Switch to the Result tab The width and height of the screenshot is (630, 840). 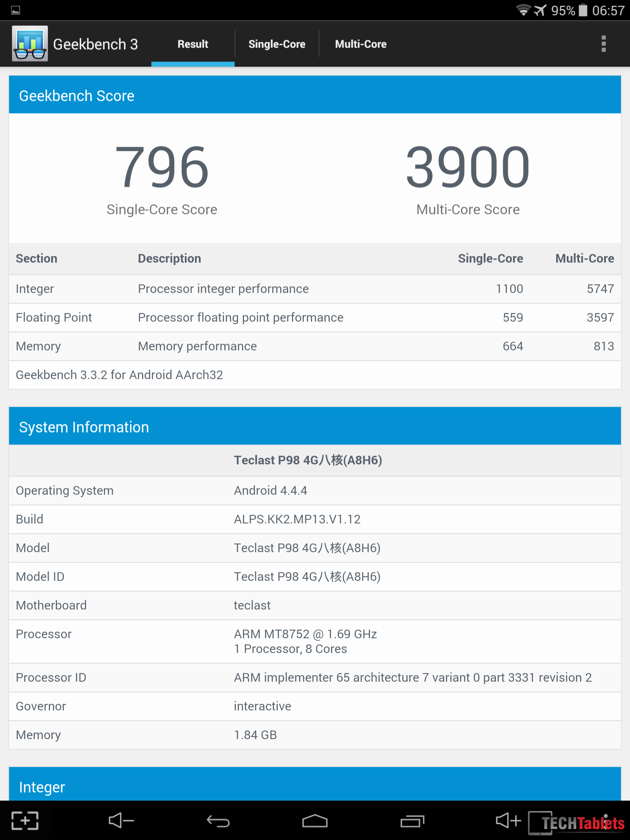coord(193,44)
